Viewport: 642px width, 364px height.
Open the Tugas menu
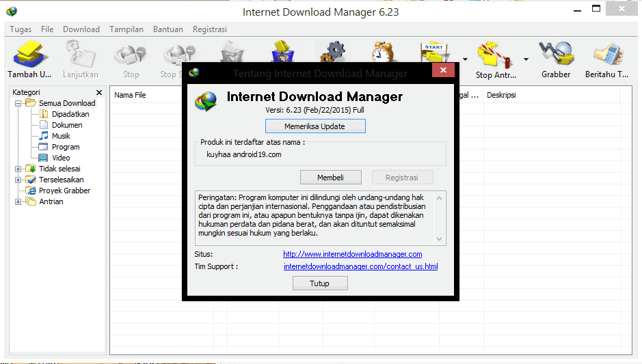[x=21, y=29]
